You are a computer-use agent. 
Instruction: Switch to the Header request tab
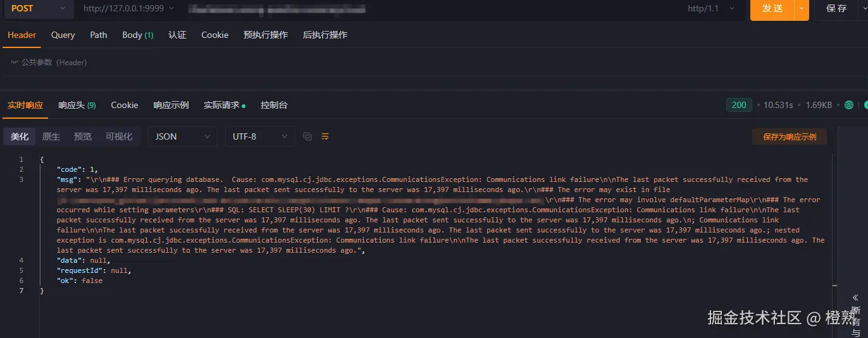coord(22,35)
